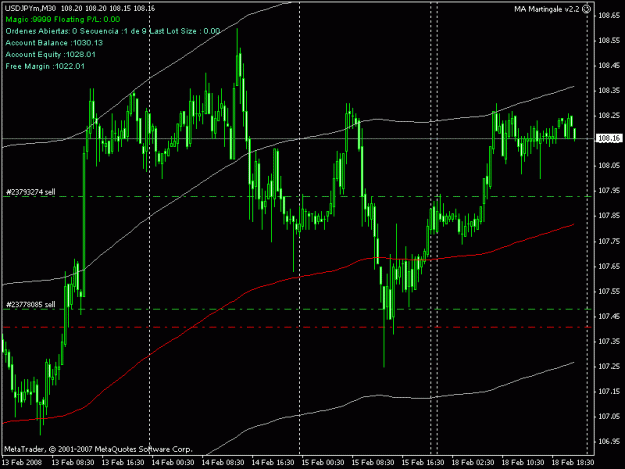625x469 pixels.
Task: Click Account Balance :1030.13 text
Action: pos(54,43)
